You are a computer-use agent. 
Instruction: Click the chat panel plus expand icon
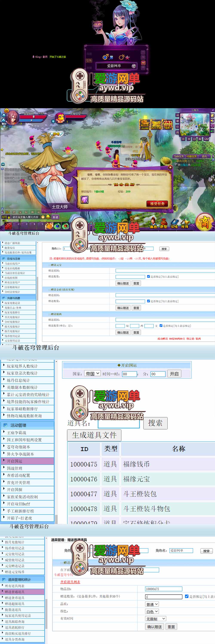3,164
